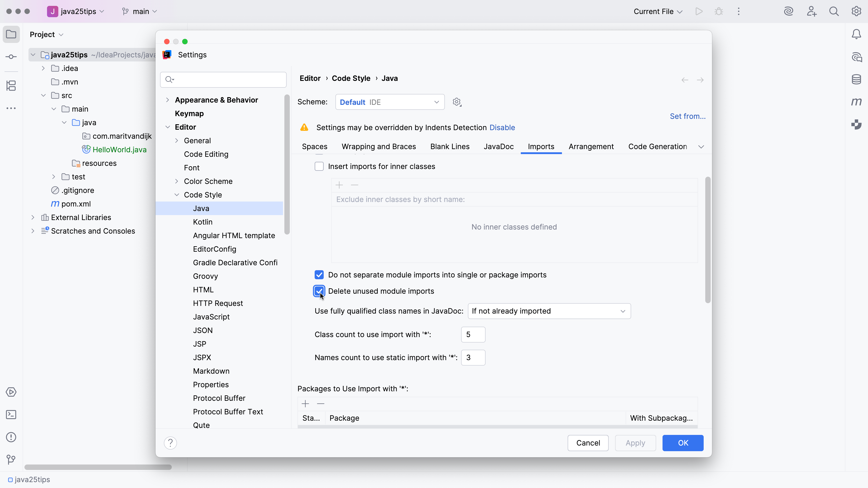Screen dimensions: 868x488
Task: Switch to the Wrapping and Braces tab
Action: pyautogui.click(x=379, y=146)
